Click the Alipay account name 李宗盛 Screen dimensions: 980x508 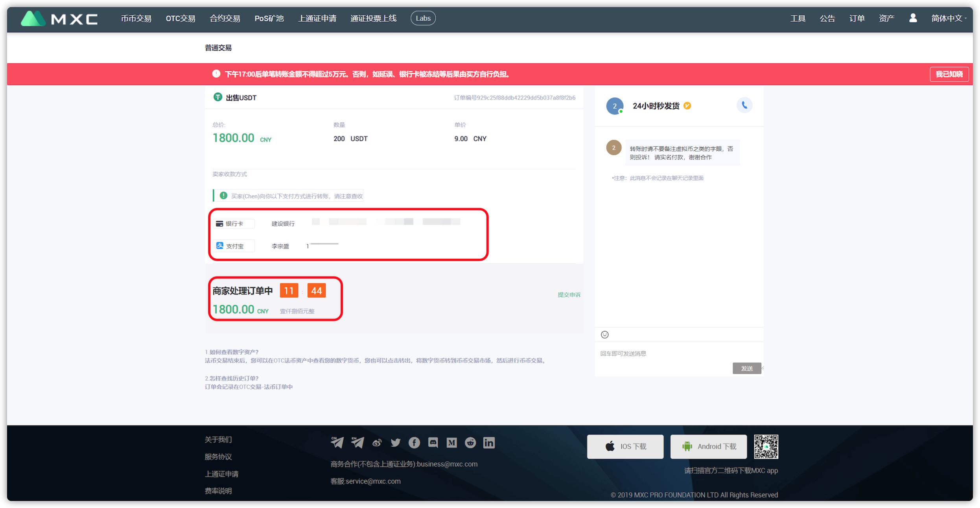tap(280, 246)
